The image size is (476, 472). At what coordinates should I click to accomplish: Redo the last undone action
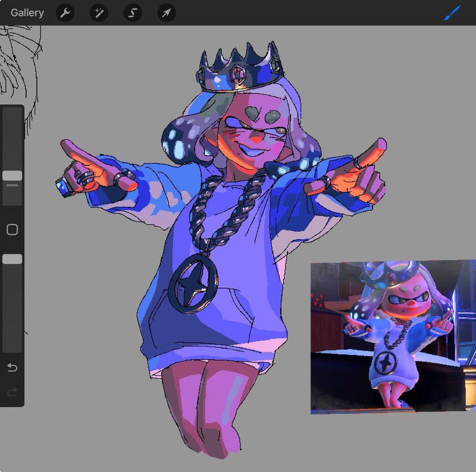tap(12, 392)
